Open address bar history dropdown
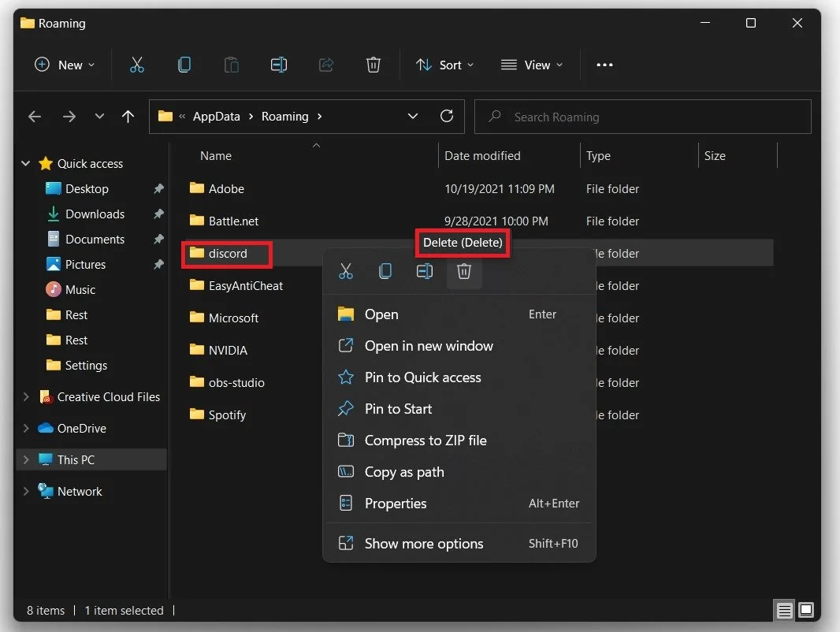The height and width of the screenshot is (632, 840). (412, 116)
